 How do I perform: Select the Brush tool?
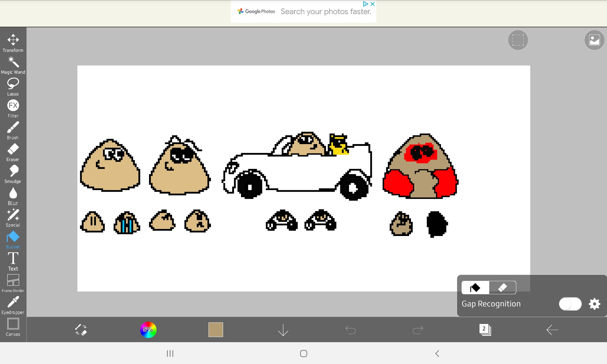coord(13,130)
